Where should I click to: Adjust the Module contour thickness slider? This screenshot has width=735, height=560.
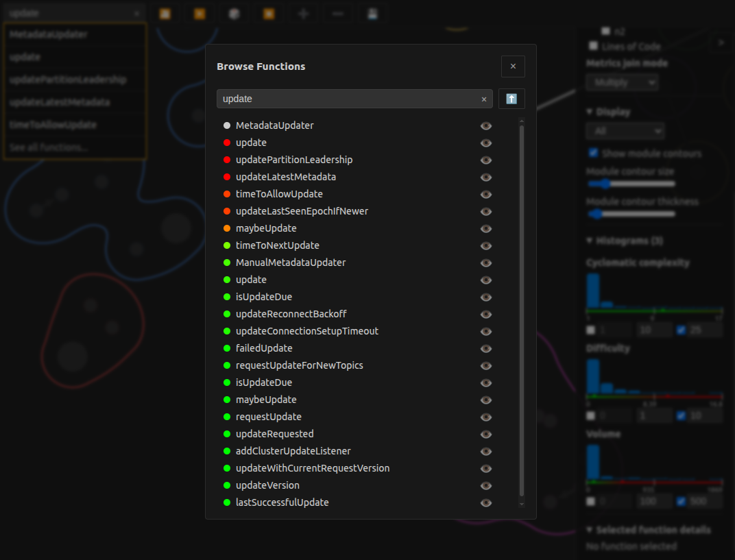pos(631,214)
